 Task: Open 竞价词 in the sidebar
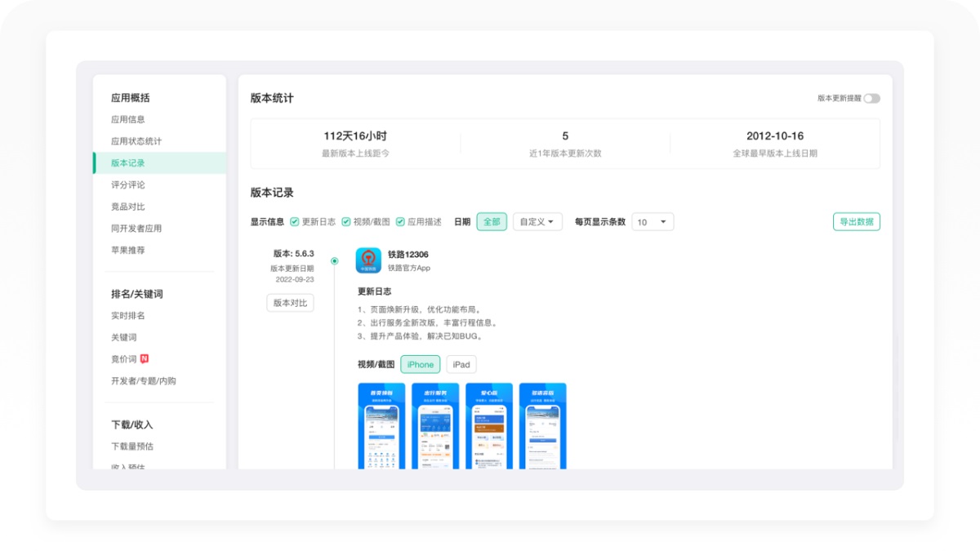(x=124, y=359)
